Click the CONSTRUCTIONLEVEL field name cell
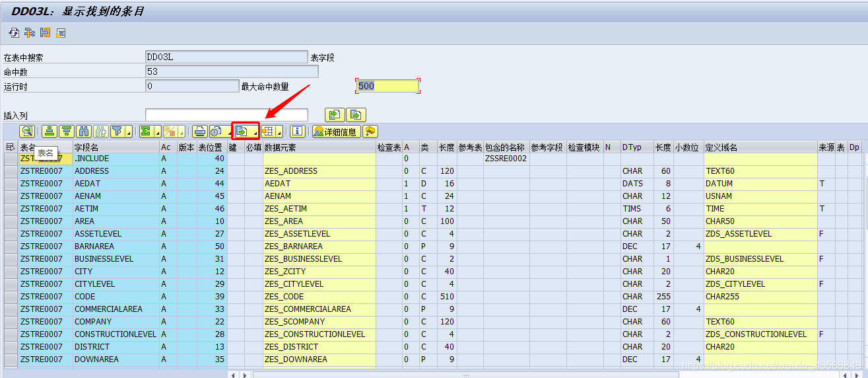 tap(116, 334)
